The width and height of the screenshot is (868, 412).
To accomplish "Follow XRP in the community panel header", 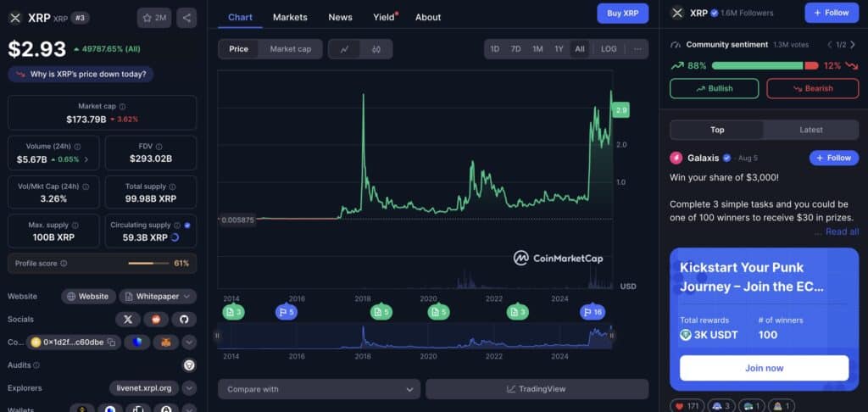I will coord(832,13).
